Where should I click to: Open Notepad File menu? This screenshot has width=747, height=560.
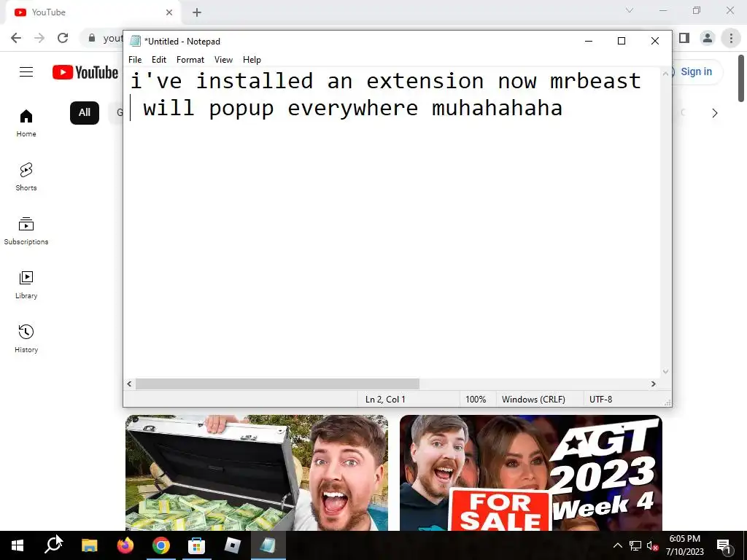click(135, 60)
